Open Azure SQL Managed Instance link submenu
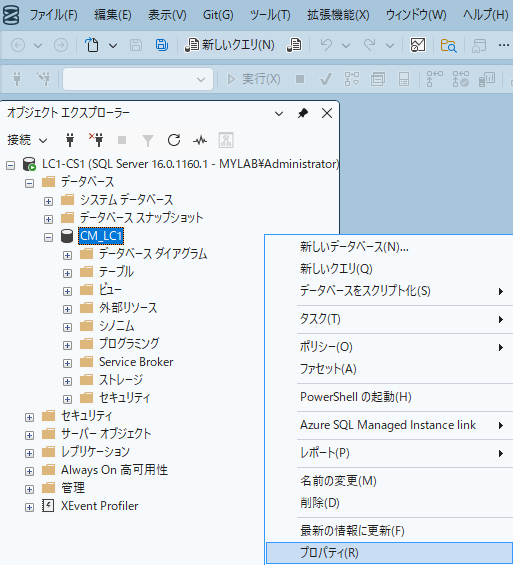 tap(389, 425)
